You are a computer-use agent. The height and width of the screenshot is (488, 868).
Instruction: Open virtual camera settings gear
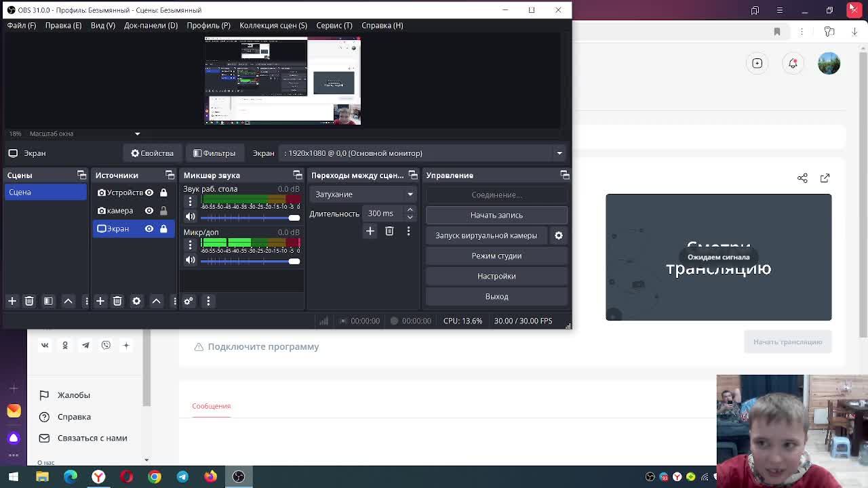tap(559, 235)
